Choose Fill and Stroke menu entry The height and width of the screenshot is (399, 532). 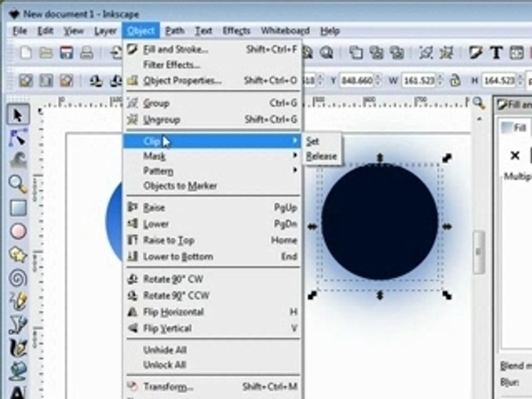[212, 49]
